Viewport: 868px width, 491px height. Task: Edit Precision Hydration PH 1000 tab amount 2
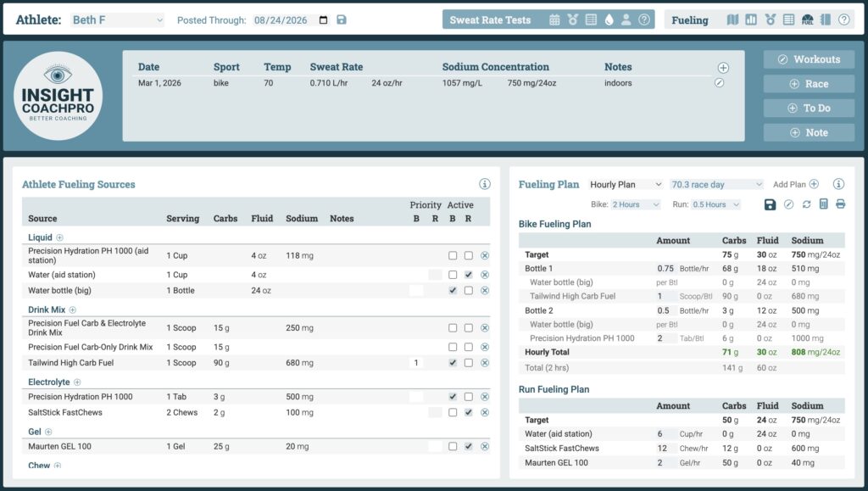(666, 338)
